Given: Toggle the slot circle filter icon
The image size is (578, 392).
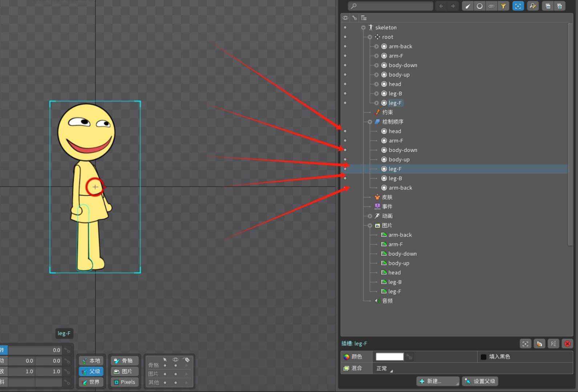Looking at the screenshot, I should tap(480, 6).
